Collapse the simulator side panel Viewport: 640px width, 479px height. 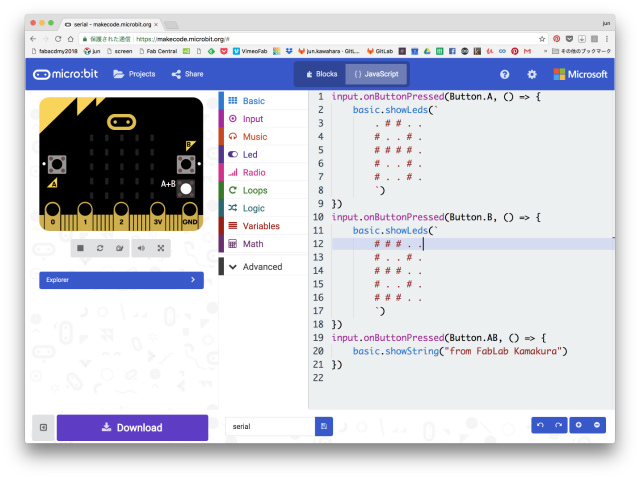click(43, 428)
